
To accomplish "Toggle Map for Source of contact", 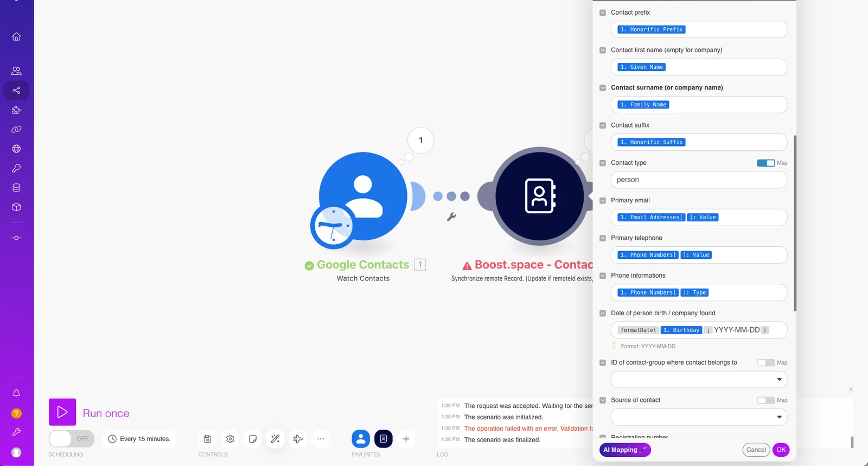I will (x=766, y=400).
